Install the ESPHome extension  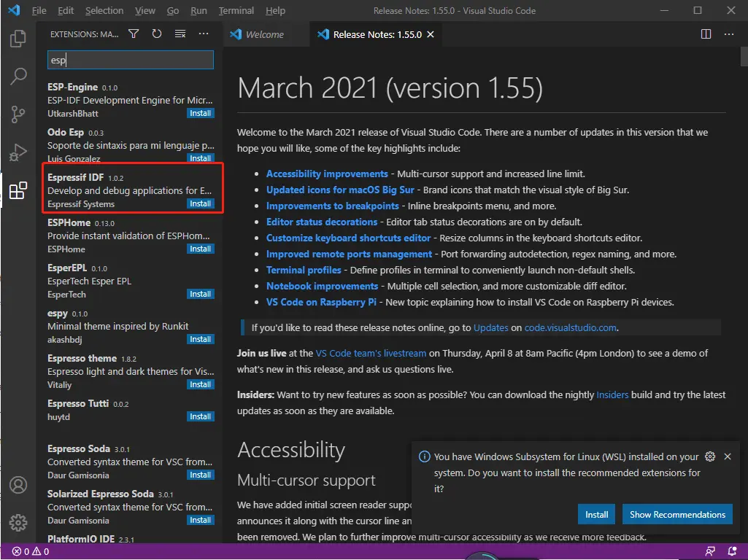point(201,249)
